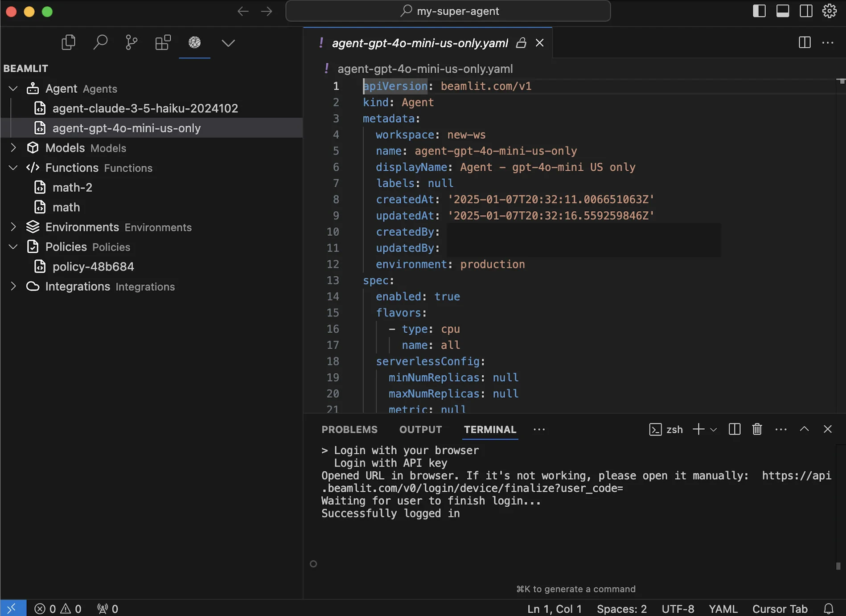The height and width of the screenshot is (616, 846).
Task: Kill the terminal with the trash icon
Action: coord(756,429)
